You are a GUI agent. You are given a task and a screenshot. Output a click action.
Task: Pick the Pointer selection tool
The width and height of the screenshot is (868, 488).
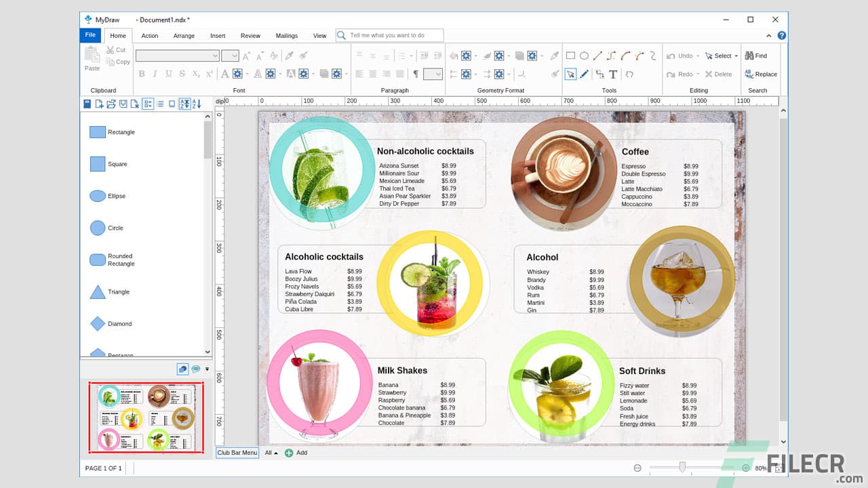point(572,75)
